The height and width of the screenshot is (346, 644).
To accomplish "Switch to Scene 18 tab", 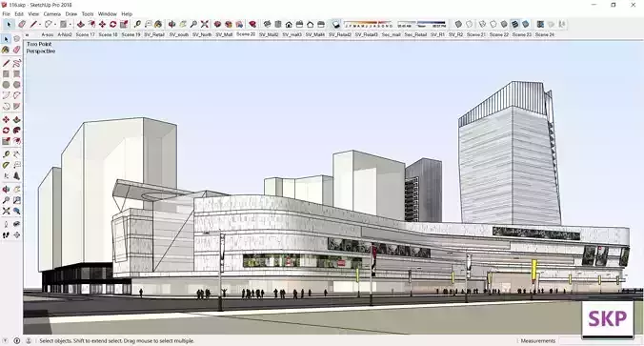I will [108, 35].
